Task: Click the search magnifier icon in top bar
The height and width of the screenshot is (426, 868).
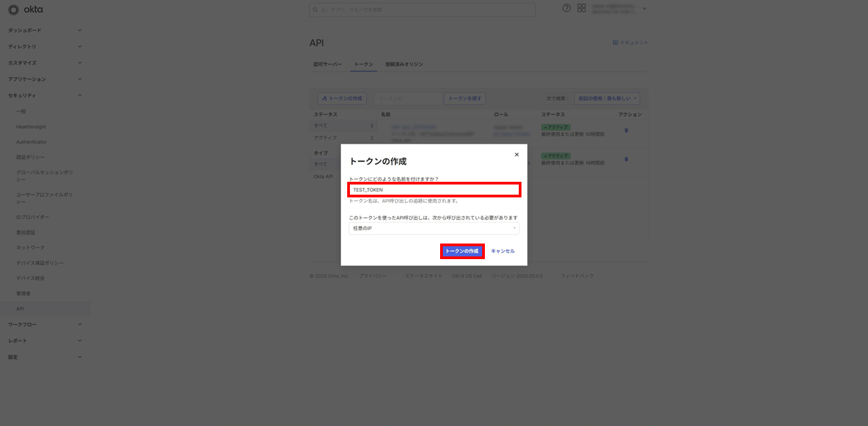Action: tap(315, 9)
